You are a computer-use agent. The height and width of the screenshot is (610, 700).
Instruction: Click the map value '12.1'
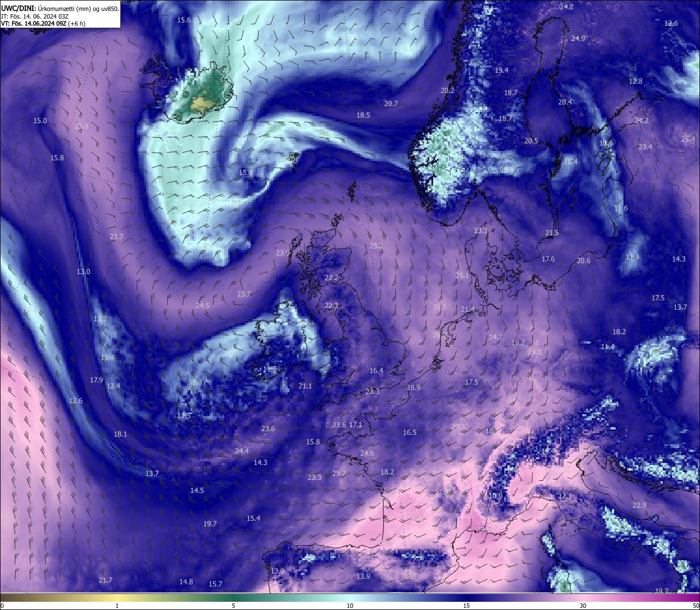click(x=565, y=496)
